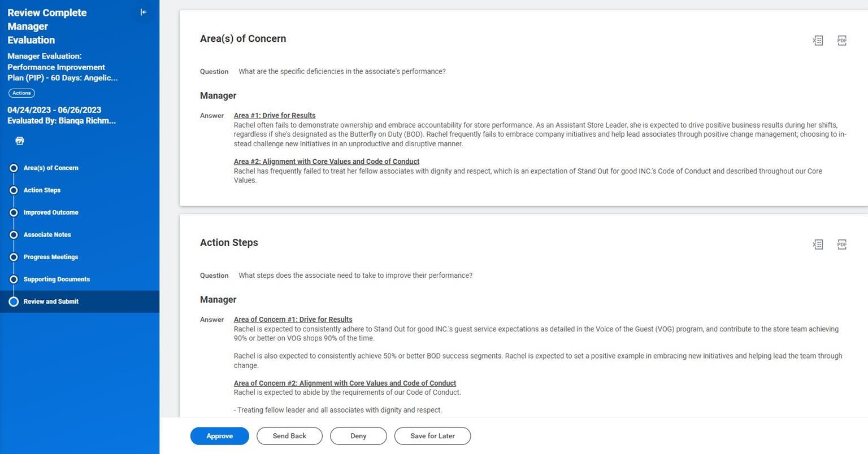Screen dimensions: 868x454
Task: Click the Manager Evaluation PIP title link
Action: coord(62,67)
